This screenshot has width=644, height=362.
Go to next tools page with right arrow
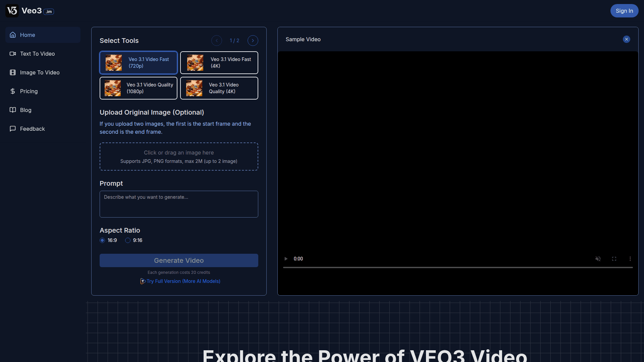tap(253, 40)
